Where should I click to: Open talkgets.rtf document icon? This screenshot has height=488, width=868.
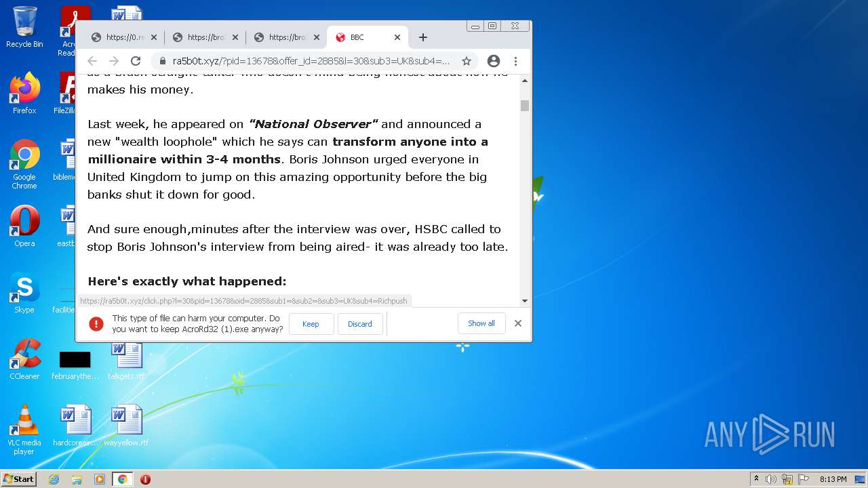(x=126, y=361)
